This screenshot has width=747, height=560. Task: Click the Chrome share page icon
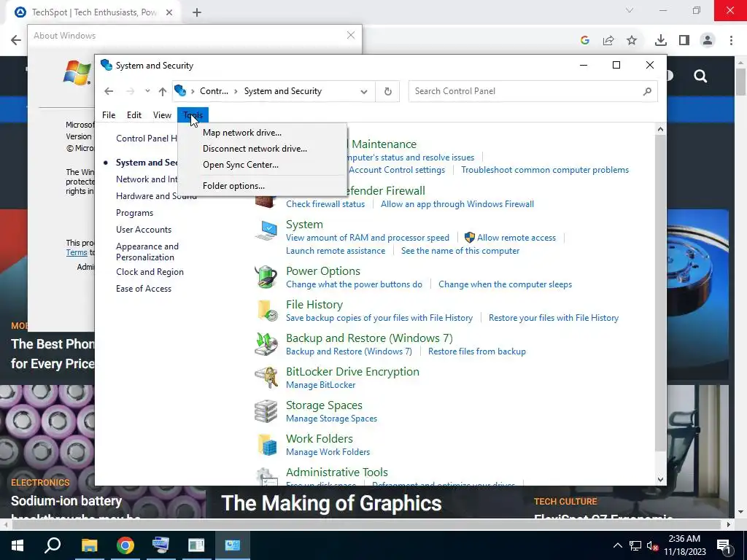click(608, 40)
